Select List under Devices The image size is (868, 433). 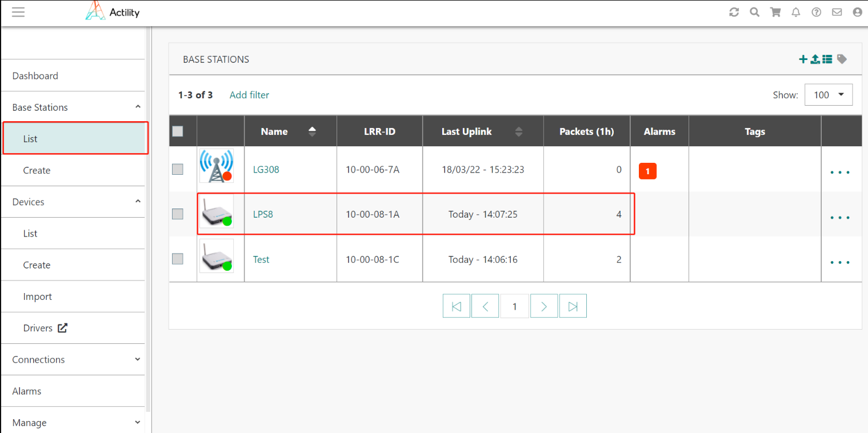tap(73, 233)
